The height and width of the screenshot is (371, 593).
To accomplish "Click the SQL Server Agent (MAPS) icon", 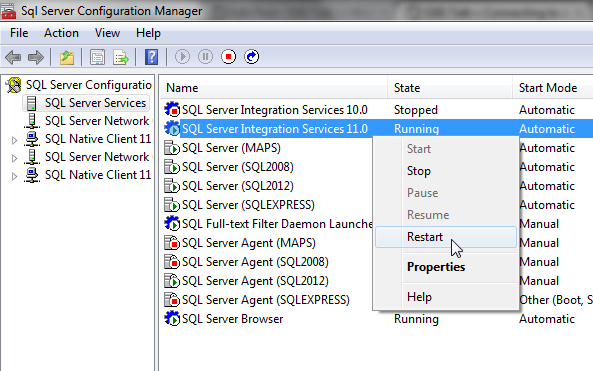I will 172,242.
